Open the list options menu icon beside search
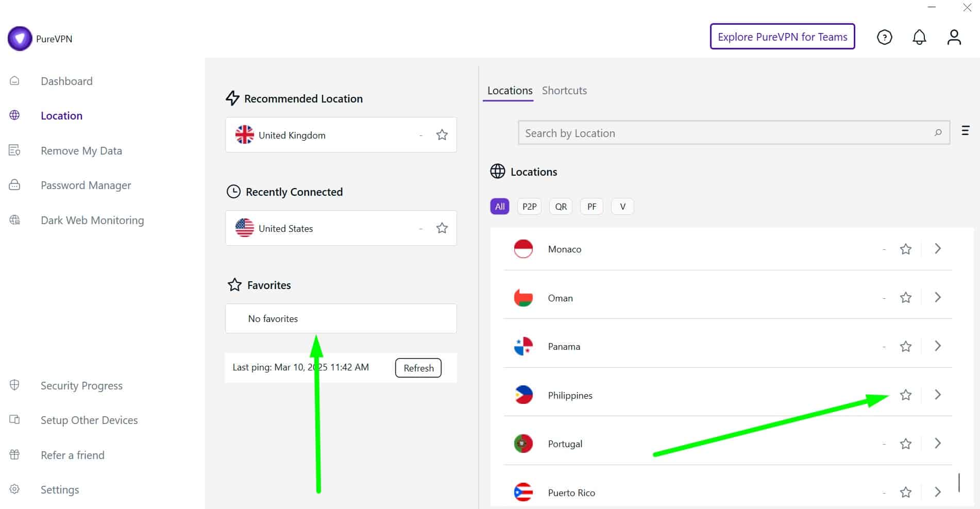Image resolution: width=980 pixels, height=509 pixels. point(965,131)
